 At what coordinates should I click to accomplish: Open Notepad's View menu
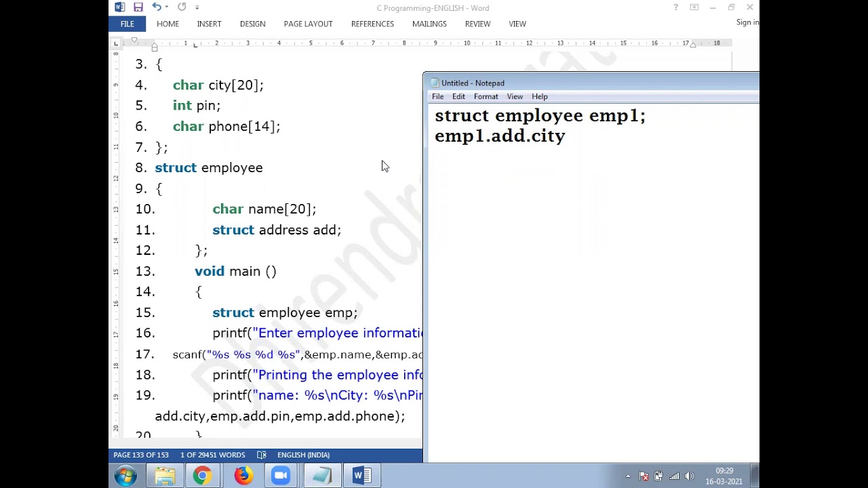point(515,96)
